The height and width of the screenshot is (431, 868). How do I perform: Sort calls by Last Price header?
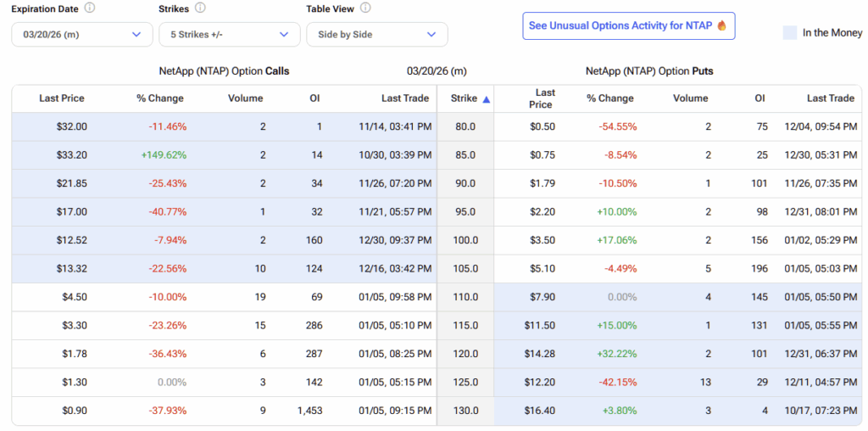click(62, 98)
